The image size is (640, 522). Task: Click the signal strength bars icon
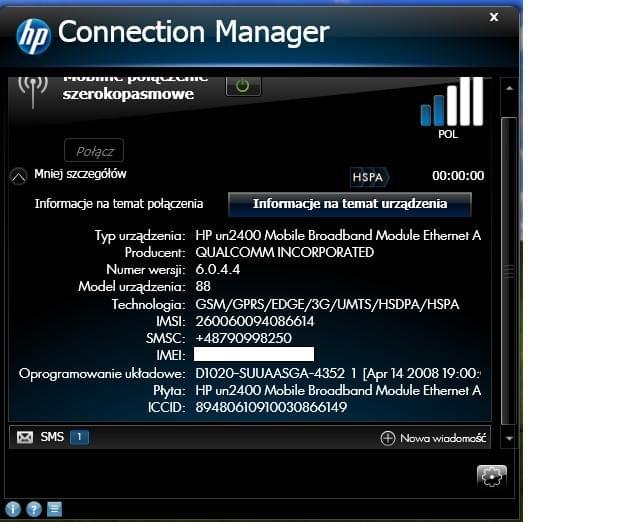click(452, 102)
